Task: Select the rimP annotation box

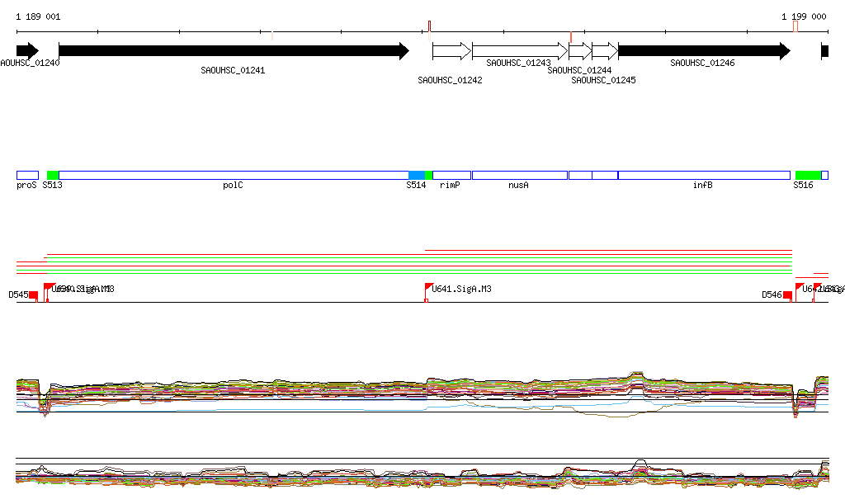Action: tap(451, 175)
